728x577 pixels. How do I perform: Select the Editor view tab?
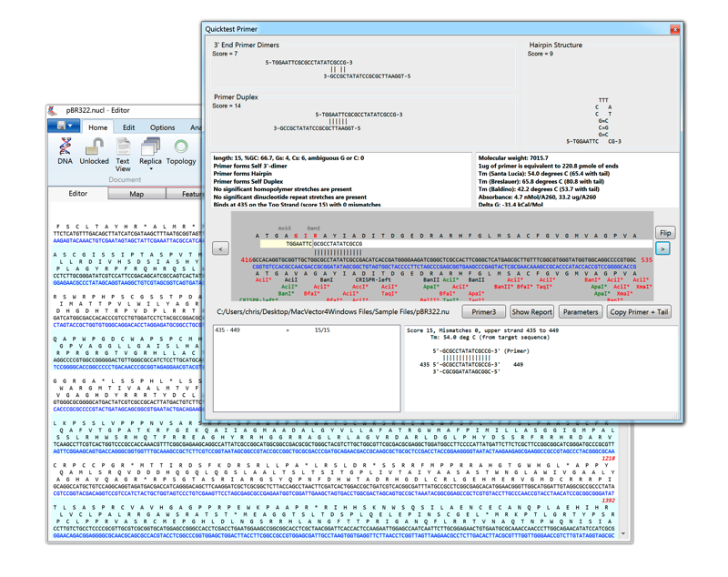click(x=78, y=194)
